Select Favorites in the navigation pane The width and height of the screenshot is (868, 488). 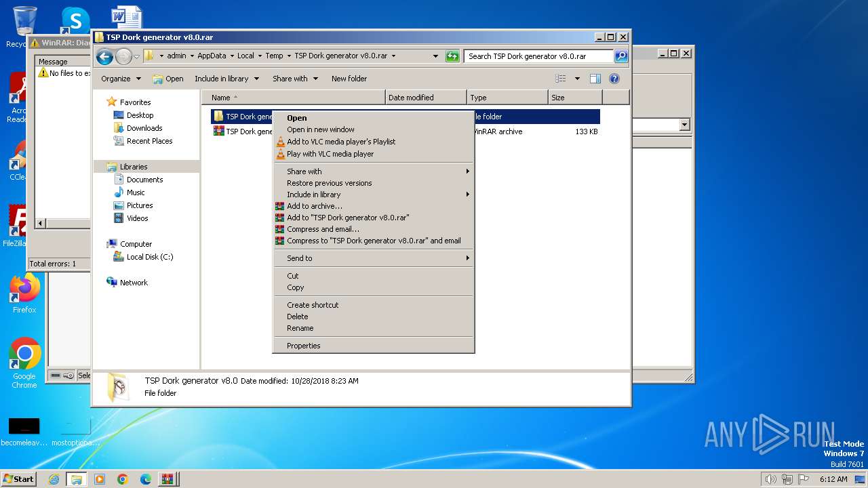135,102
